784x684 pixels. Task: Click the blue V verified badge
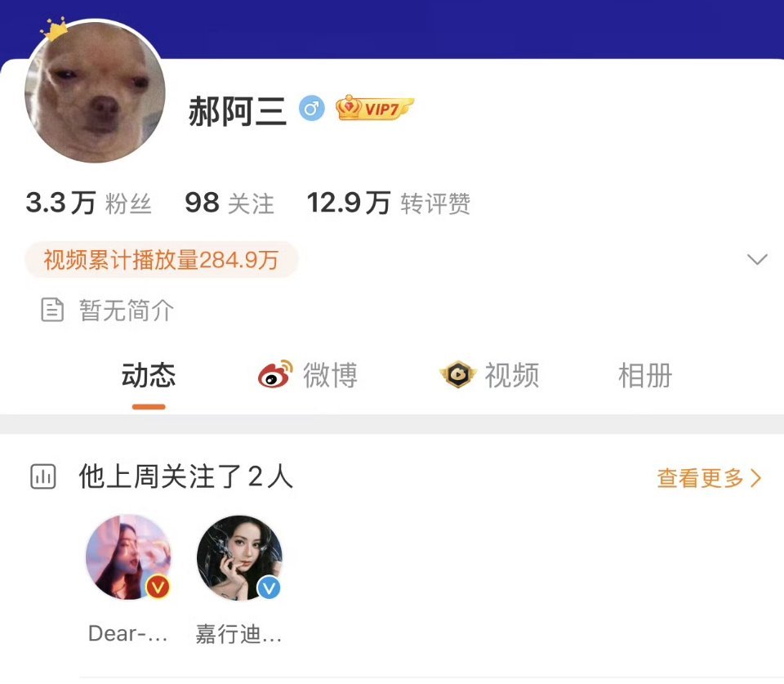coord(269,588)
